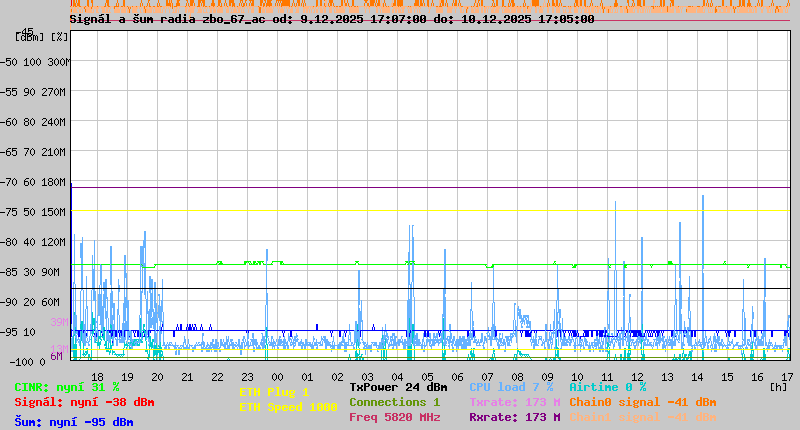Select the "Signál: nyní -38 dBm" legend entry
The width and height of the screenshot is (800, 430).
[84, 402]
